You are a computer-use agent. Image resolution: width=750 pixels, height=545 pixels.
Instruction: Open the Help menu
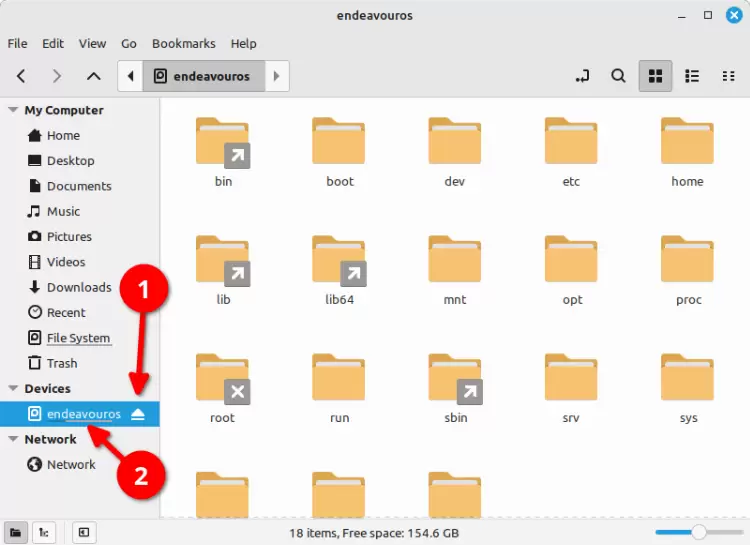[243, 44]
